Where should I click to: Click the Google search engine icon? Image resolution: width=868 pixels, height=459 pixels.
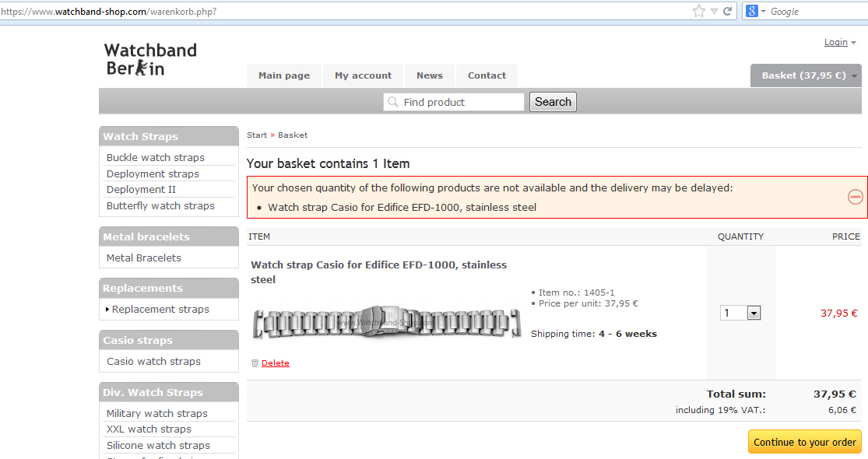coord(752,12)
